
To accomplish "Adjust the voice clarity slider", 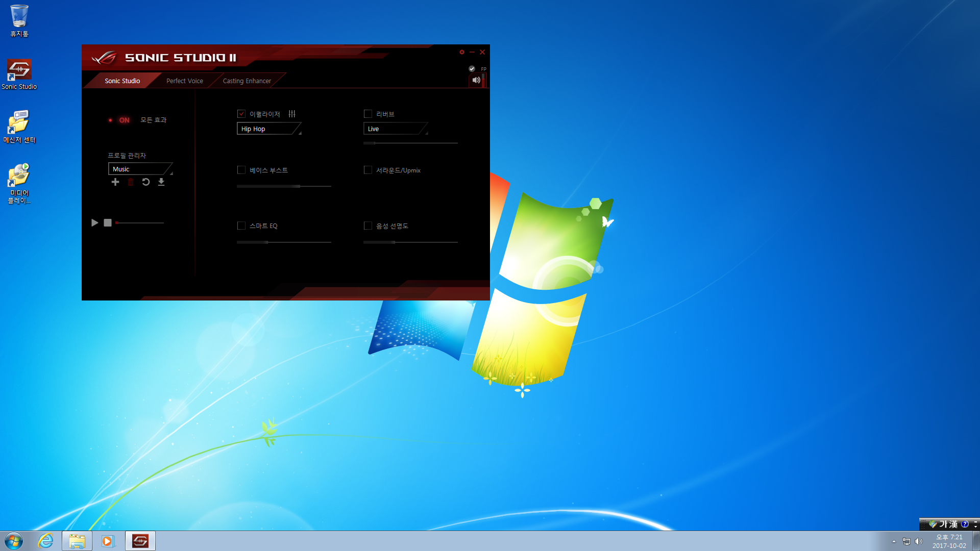I will (410, 242).
